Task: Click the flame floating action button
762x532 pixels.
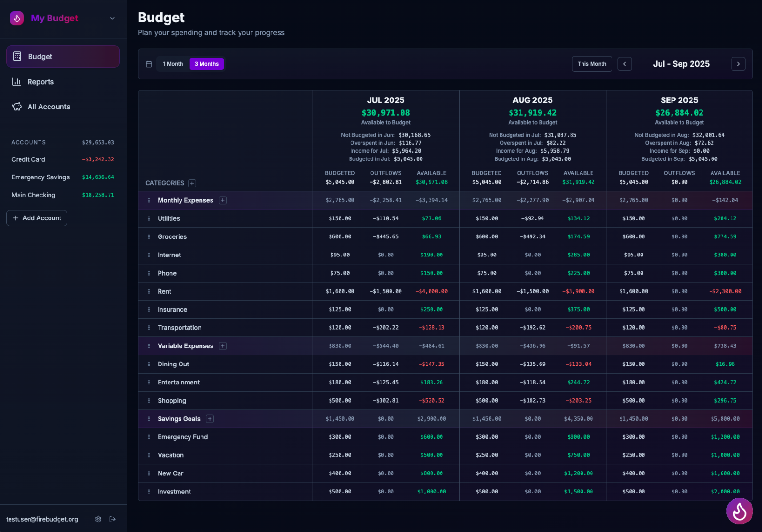Action: (x=740, y=511)
